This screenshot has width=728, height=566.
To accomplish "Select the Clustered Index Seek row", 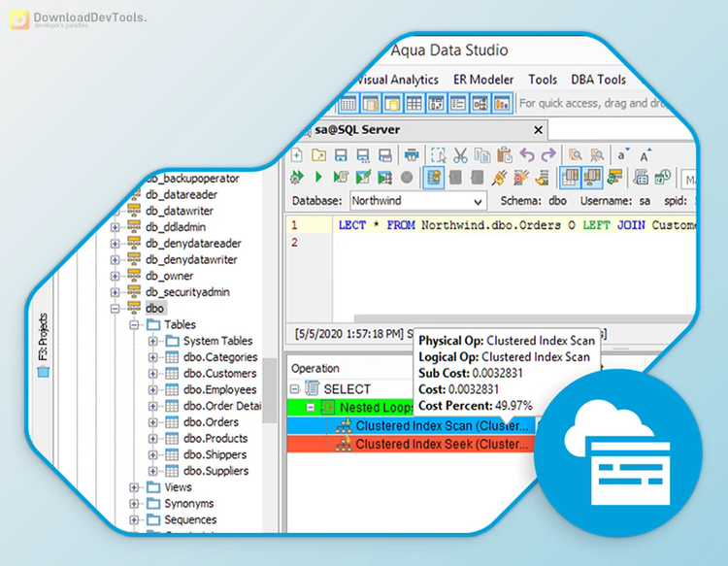I will [411, 445].
